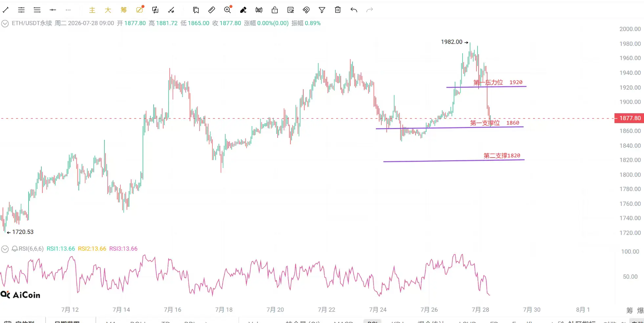
Task: Click the redo arrow
Action: (x=370, y=10)
